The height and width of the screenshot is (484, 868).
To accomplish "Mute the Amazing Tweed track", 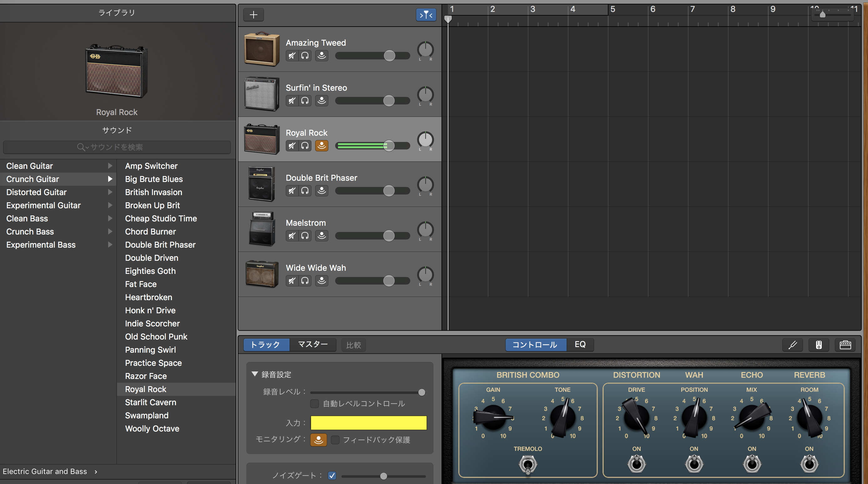I will tap(292, 56).
